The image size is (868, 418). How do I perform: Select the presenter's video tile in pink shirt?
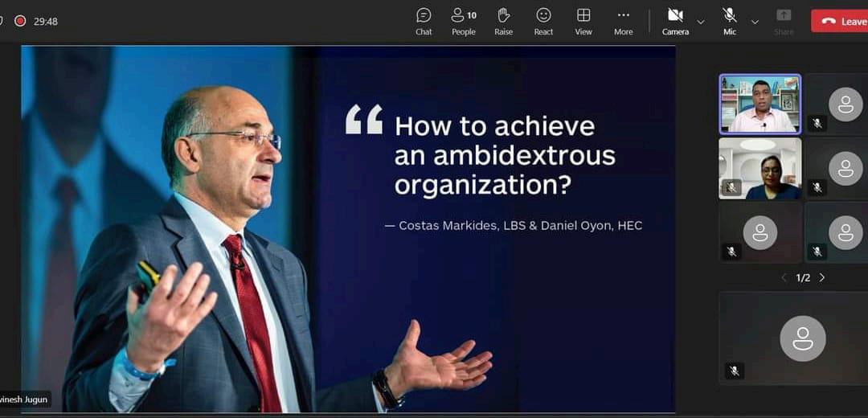[760, 104]
